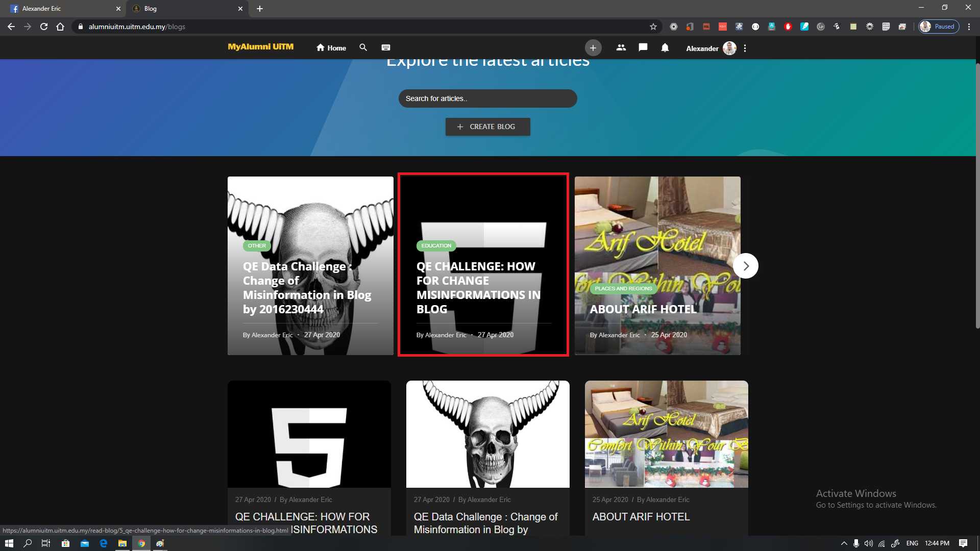Open featured ABOUT ARIF HOTEL card
Viewport: 980px width, 551px height.
coord(657,265)
